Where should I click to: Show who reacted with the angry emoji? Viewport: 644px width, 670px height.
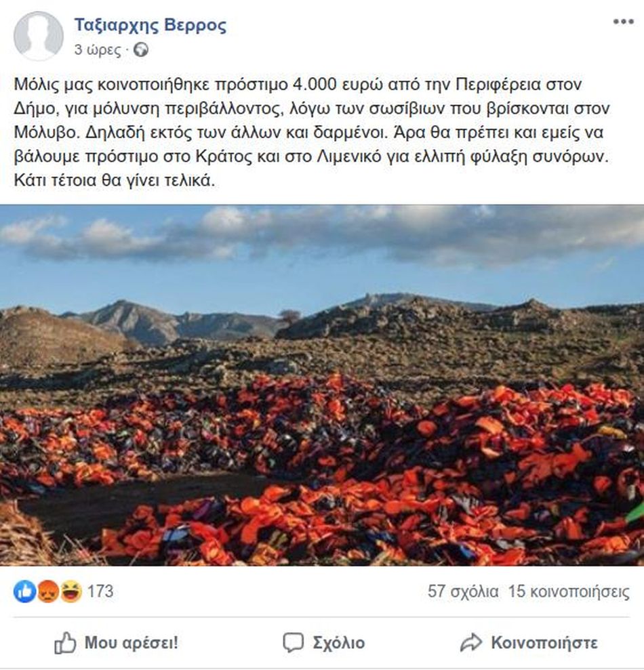pyautogui.click(x=48, y=592)
